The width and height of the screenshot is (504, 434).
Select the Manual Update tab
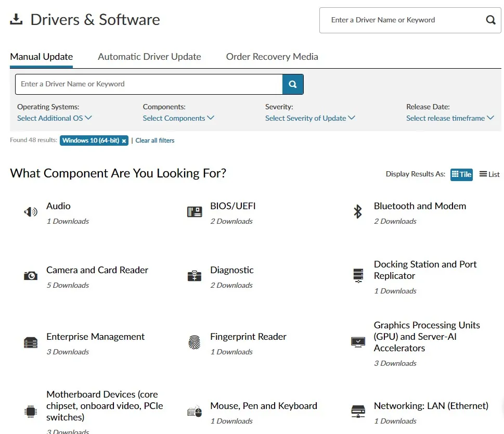(x=42, y=57)
